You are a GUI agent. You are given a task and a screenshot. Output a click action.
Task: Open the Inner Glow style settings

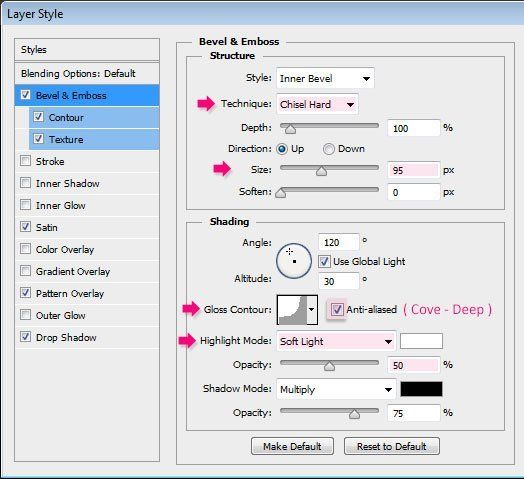87,206
